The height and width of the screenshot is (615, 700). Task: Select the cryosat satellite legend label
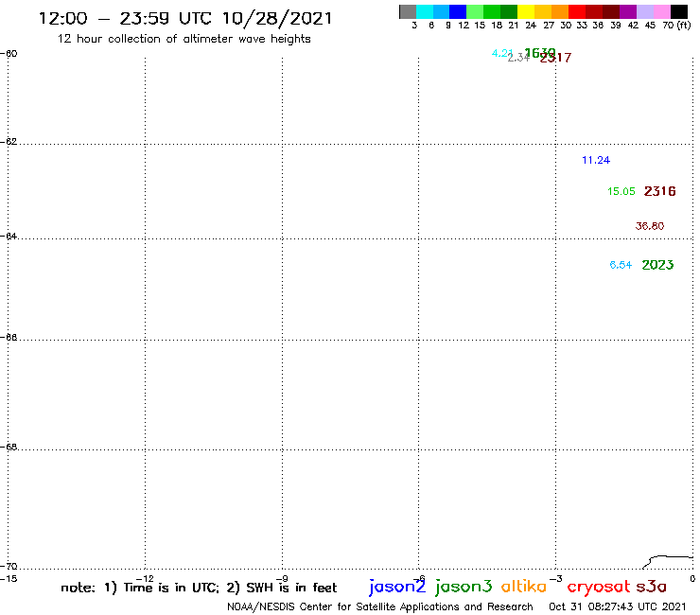tap(598, 587)
